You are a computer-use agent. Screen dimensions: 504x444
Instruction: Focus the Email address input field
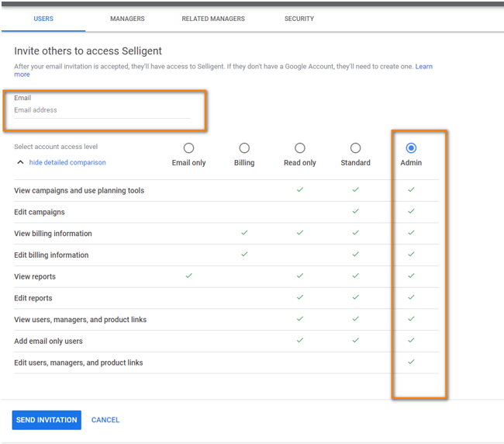coord(101,110)
